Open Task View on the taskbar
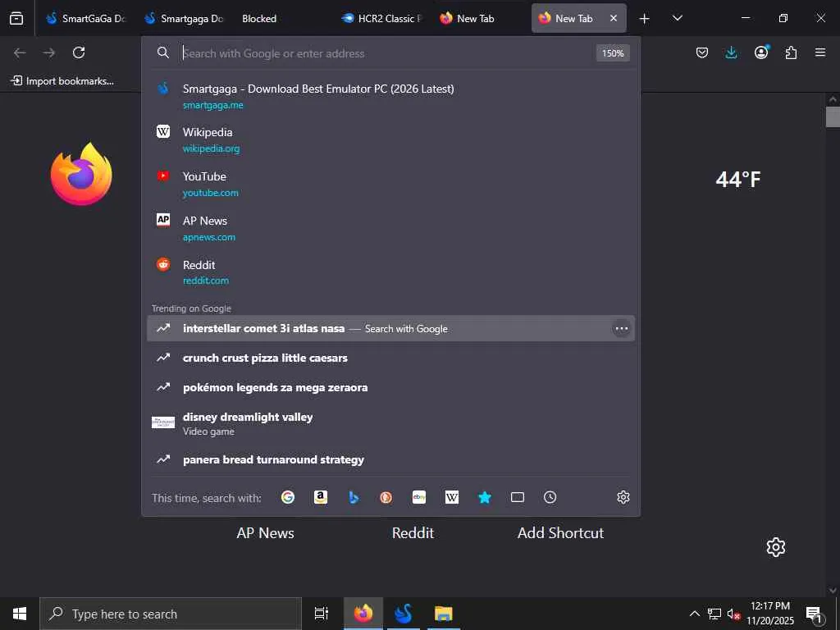 (321, 614)
